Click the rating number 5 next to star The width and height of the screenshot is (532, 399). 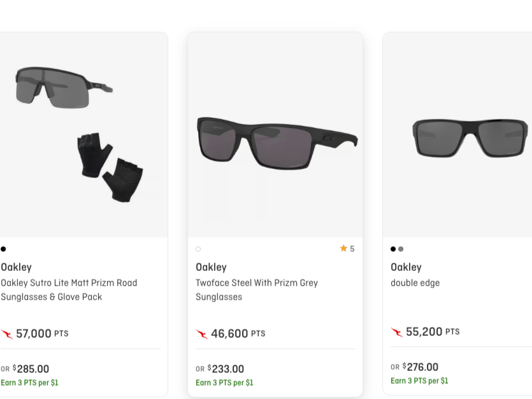352,249
